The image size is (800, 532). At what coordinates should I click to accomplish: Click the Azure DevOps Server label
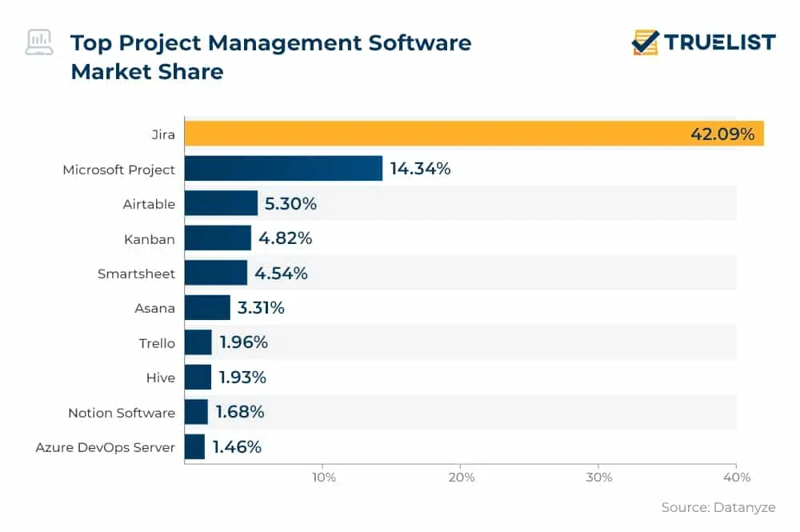[106, 447]
